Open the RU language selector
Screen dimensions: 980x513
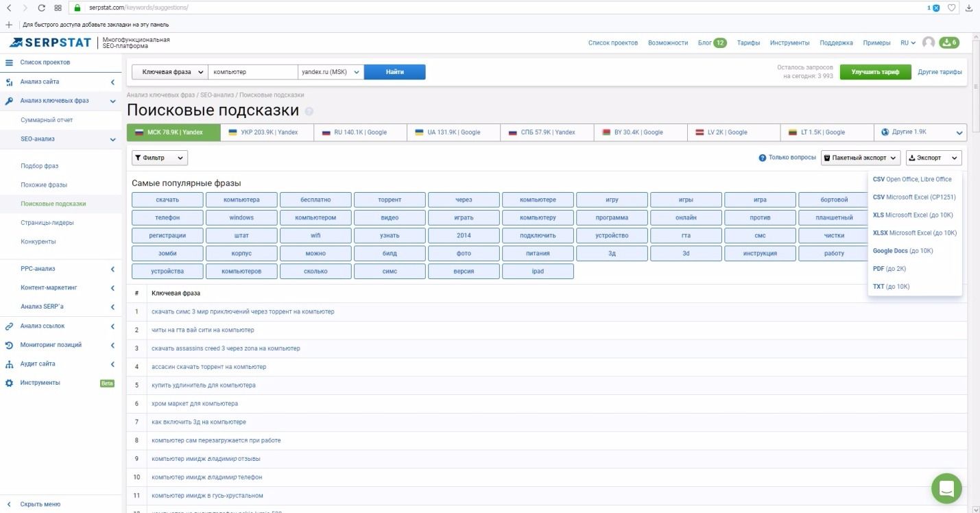pos(908,43)
